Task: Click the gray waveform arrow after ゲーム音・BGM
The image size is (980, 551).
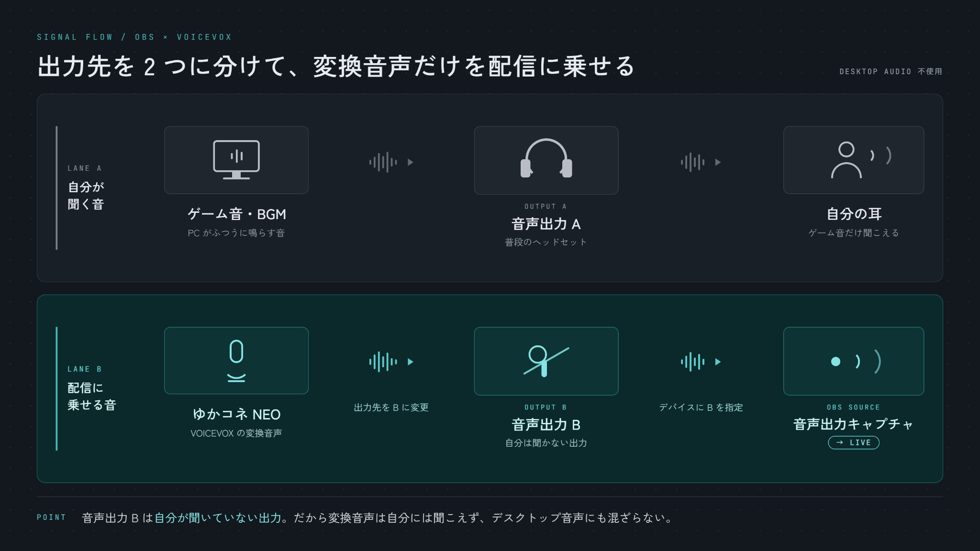Action: [x=391, y=162]
